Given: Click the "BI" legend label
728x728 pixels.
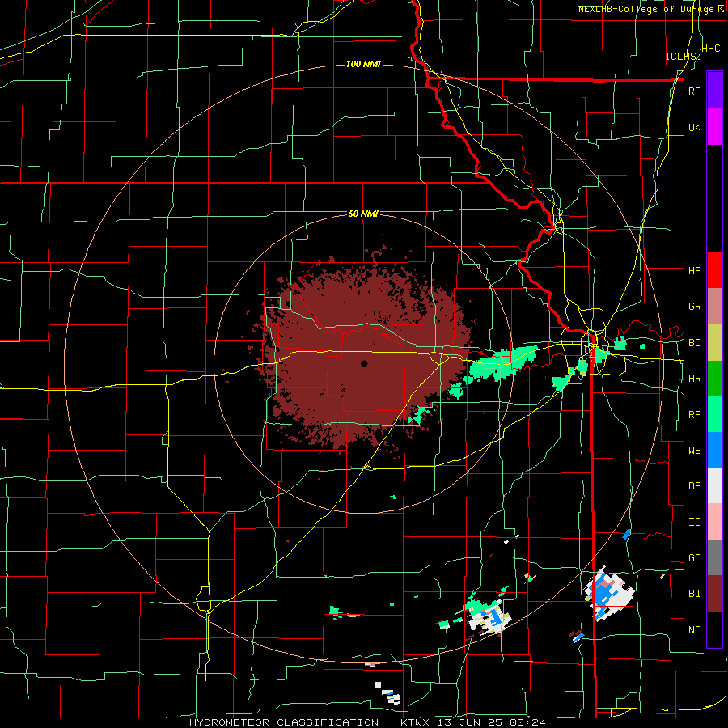Looking at the screenshot, I should 694,594.
